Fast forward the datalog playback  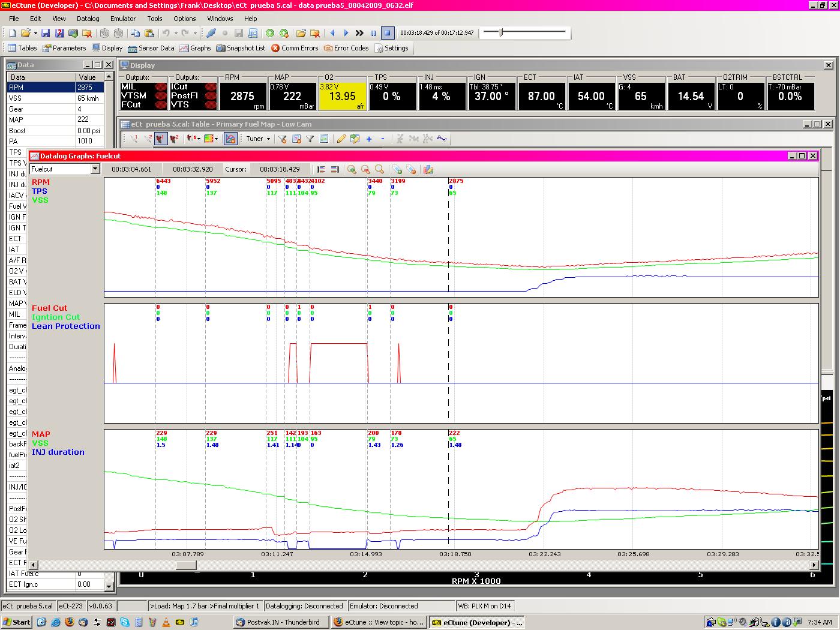point(359,33)
